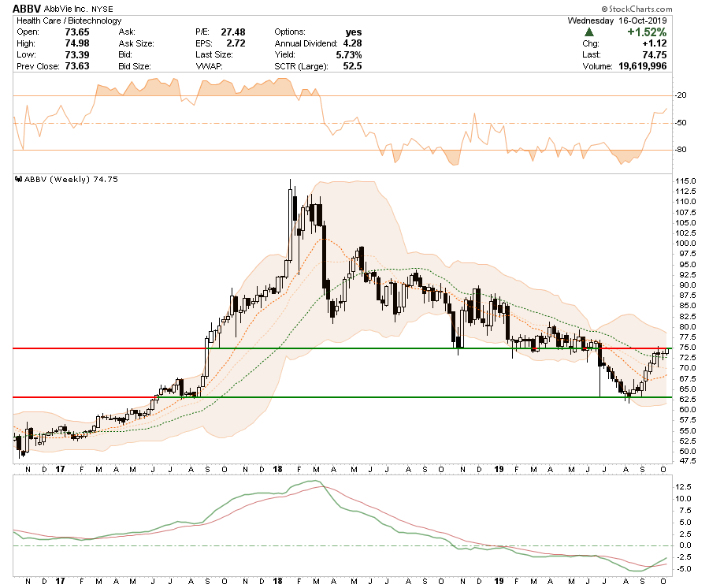Image resolution: width=709 pixels, height=588 pixels.
Task: Click the EPS value 2.72
Action: click(236, 43)
